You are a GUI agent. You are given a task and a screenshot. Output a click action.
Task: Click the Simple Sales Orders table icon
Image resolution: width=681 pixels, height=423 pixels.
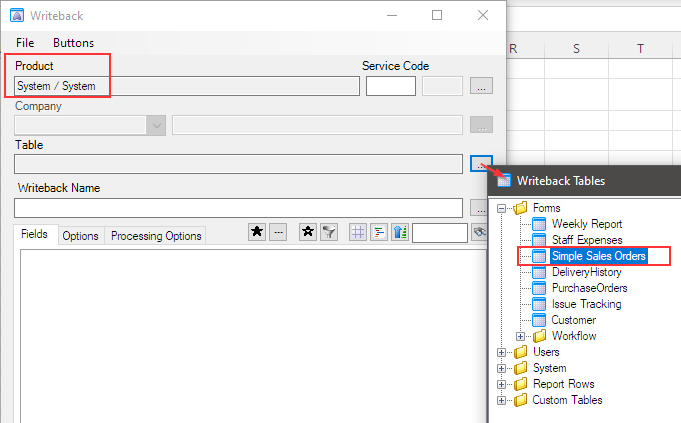(539, 256)
